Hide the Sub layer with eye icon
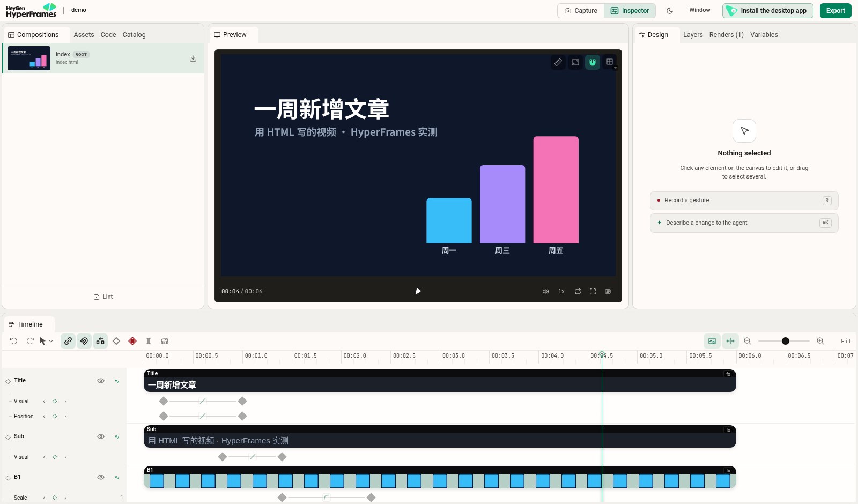The image size is (858, 504). (100, 436)
